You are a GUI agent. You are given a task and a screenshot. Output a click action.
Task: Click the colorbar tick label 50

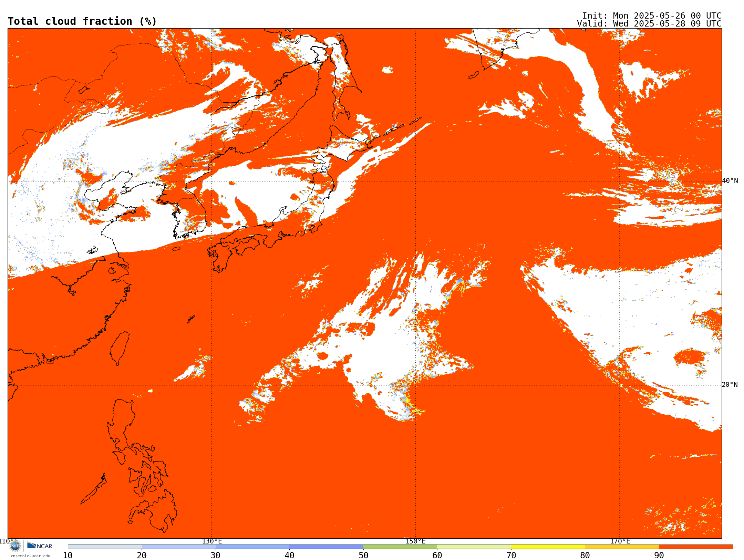(x=363, y=556)
